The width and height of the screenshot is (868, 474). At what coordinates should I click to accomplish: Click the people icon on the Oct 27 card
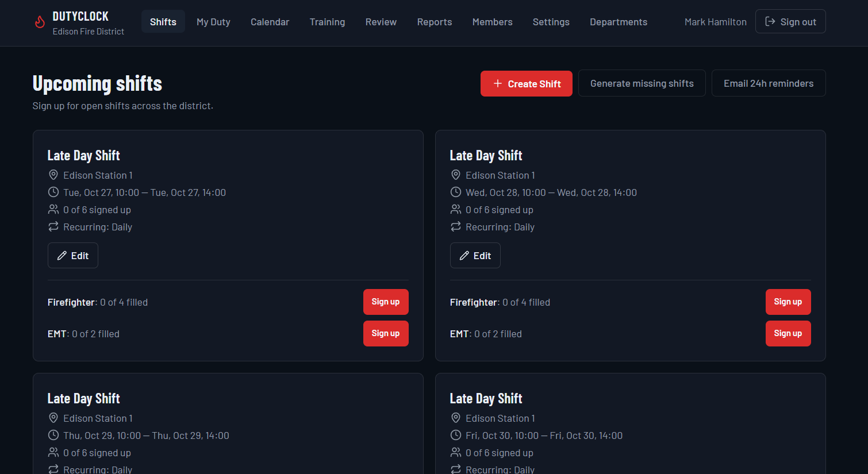(53, 209)
